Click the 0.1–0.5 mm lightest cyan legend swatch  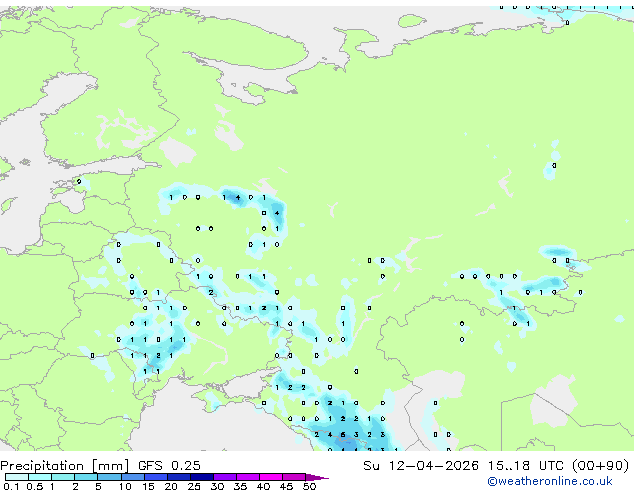click(x=17, y=477)
